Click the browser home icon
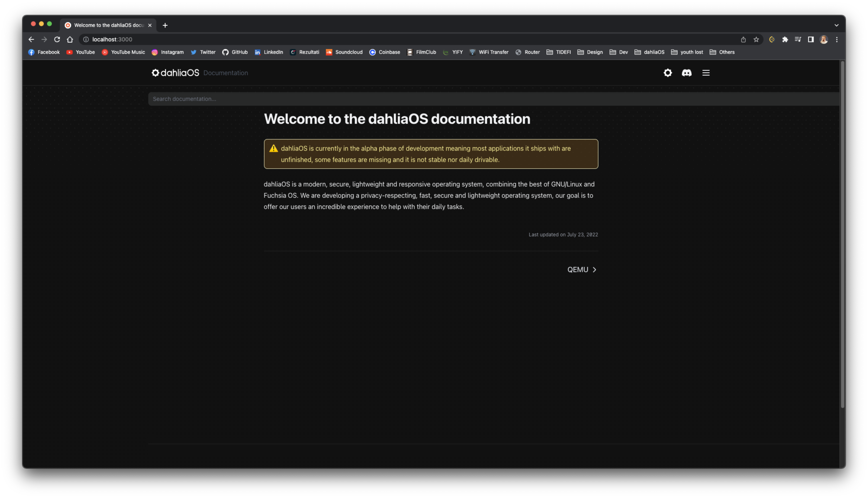 click(70, 39)
